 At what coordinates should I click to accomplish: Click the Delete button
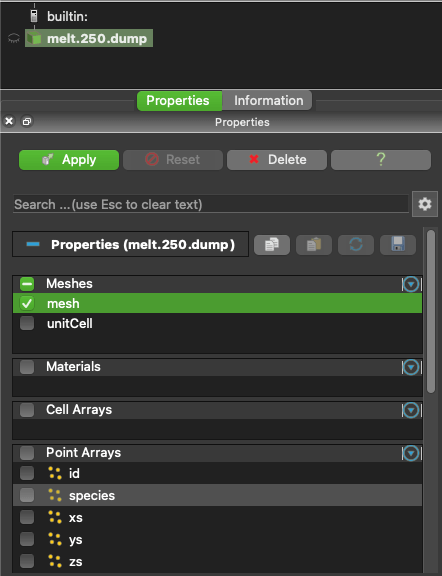click(x=277, y=160)
